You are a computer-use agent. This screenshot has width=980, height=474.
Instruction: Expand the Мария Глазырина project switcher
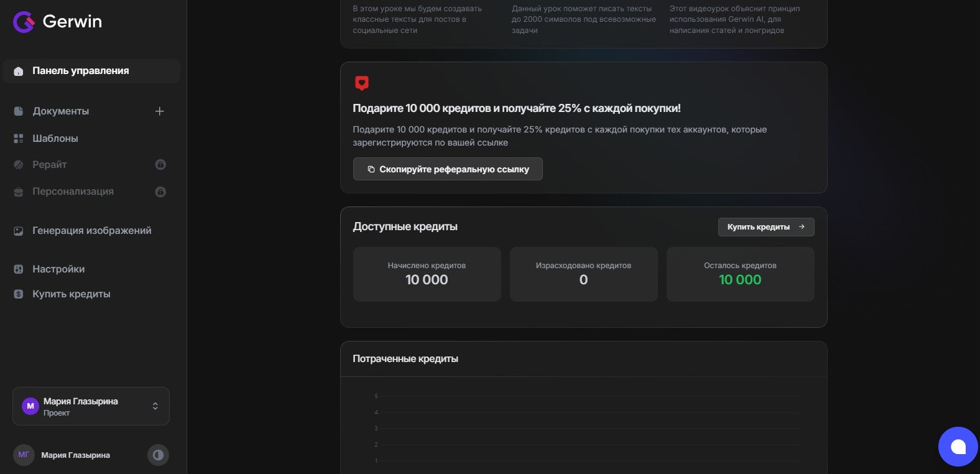point(91,406)
